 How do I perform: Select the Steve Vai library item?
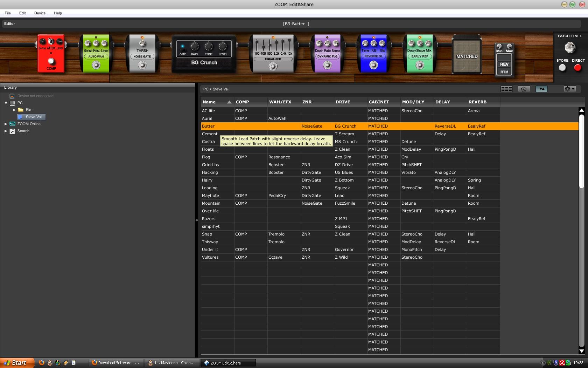(x=31, y=117)
